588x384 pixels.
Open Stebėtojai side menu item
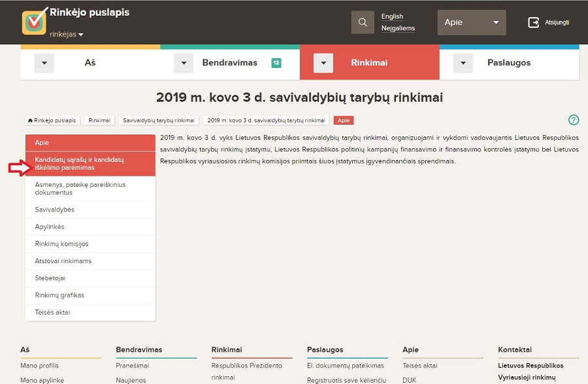(x=90, y=278)
